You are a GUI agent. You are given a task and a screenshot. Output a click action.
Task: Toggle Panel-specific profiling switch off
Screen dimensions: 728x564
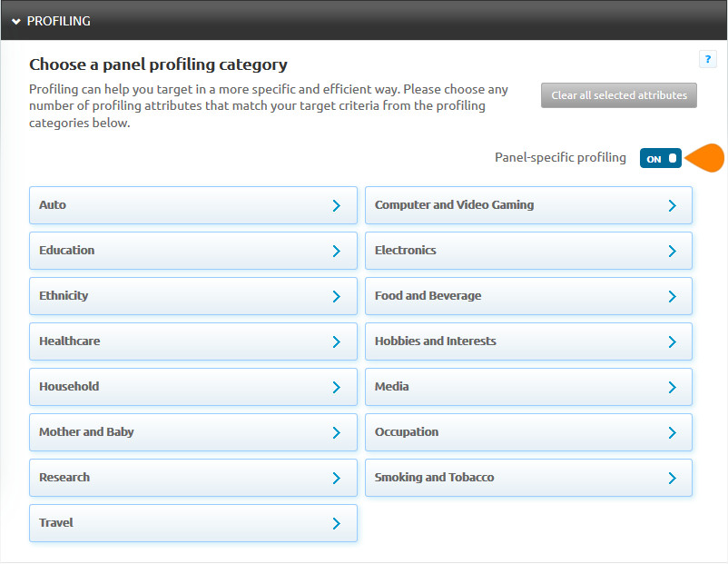coord(660,158)
